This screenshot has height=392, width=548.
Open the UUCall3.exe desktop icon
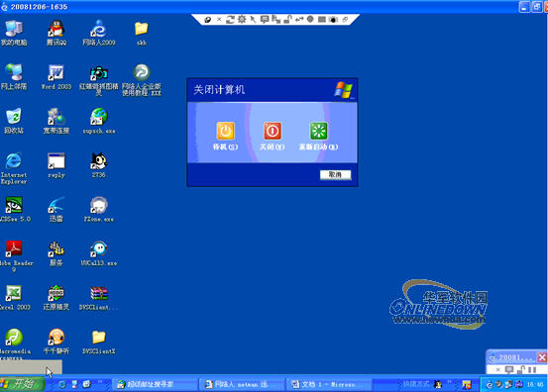pos(99,253)
